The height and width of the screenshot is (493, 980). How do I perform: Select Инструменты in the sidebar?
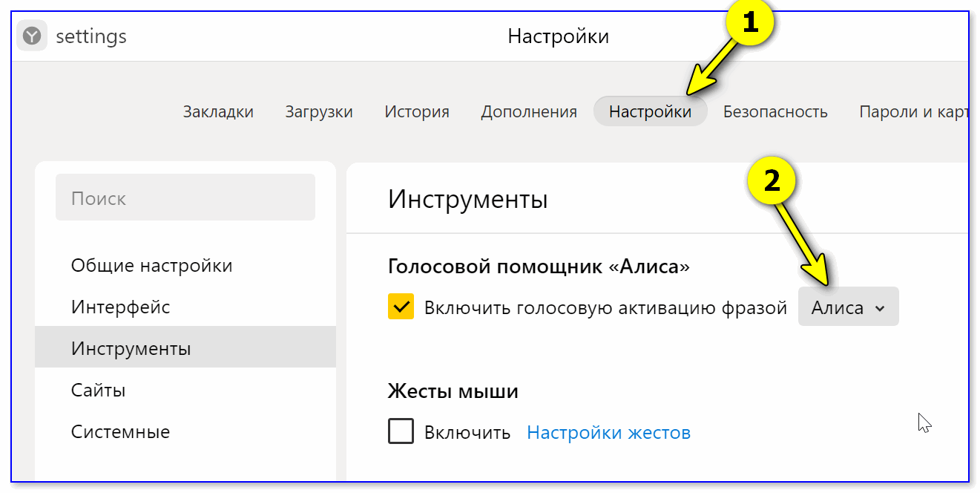click(x=185, y=347)
